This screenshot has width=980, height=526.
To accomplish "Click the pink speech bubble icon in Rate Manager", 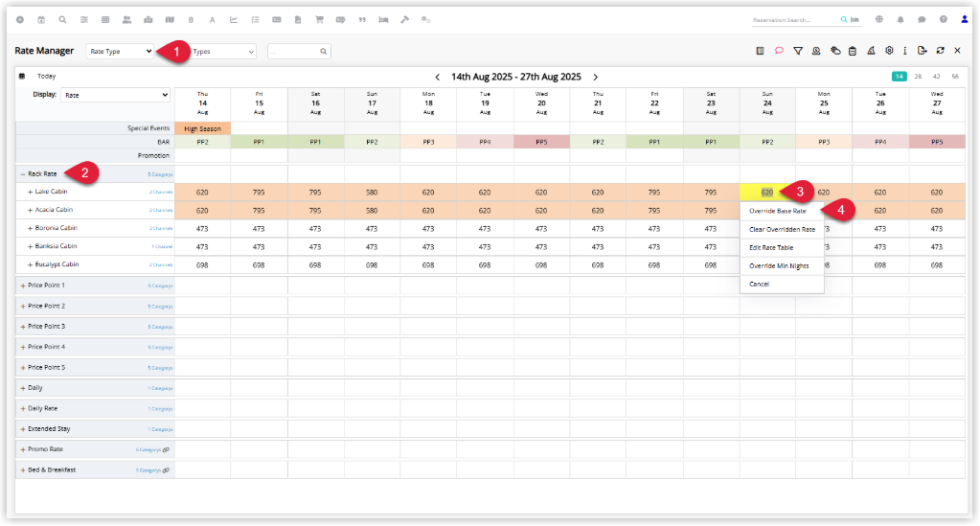I will (x=780, y=51).
